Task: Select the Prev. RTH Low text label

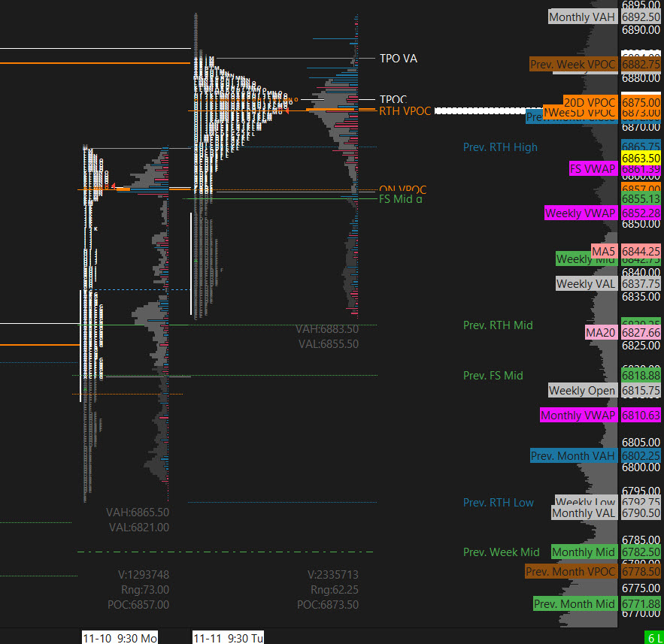Action: click(x=499, y=503)
